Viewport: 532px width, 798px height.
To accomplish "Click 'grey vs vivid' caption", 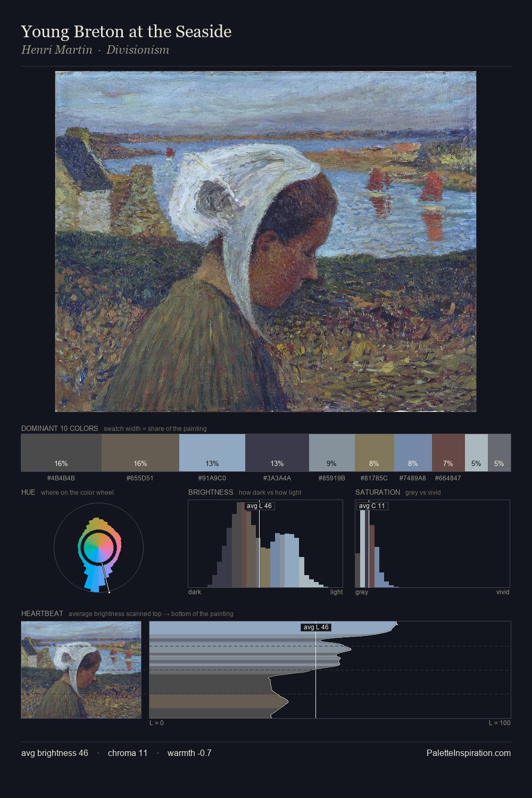I will tap(423, 493).
